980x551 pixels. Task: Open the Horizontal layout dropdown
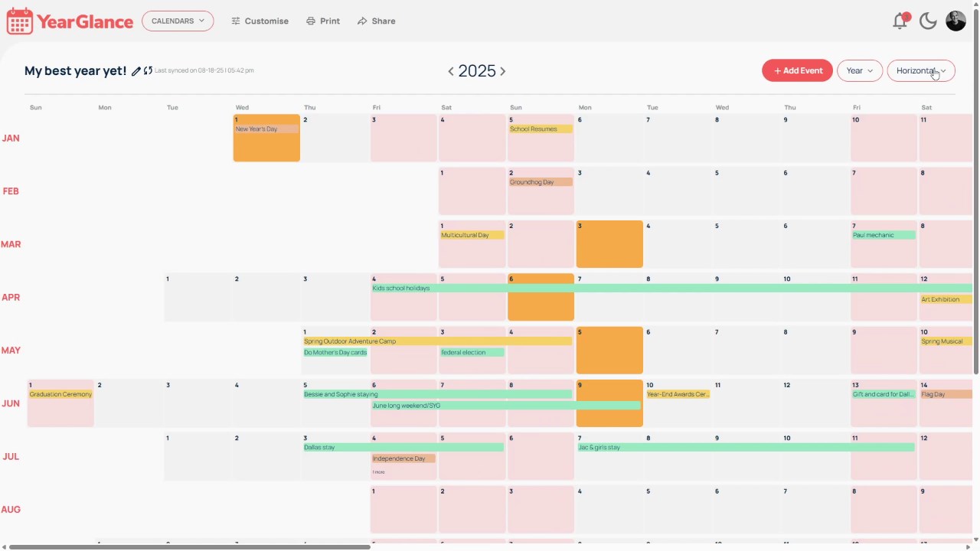tap(921, 70)
